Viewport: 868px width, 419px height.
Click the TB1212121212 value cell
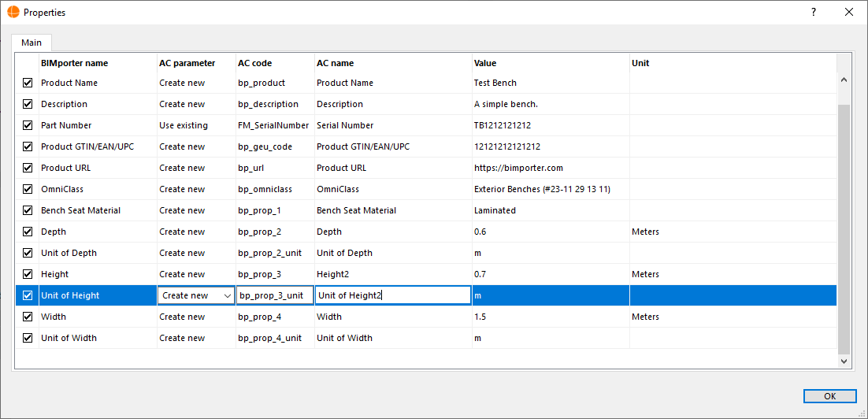[551, 126]
